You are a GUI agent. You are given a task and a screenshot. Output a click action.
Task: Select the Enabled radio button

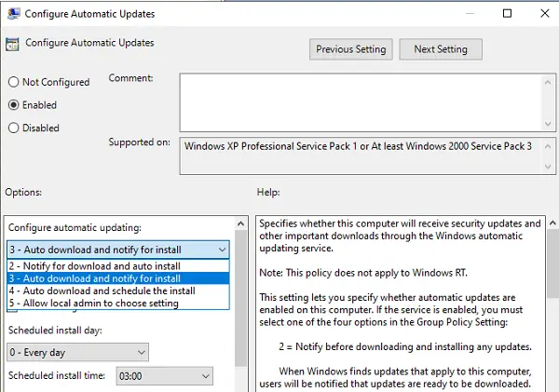click(14, 105)
